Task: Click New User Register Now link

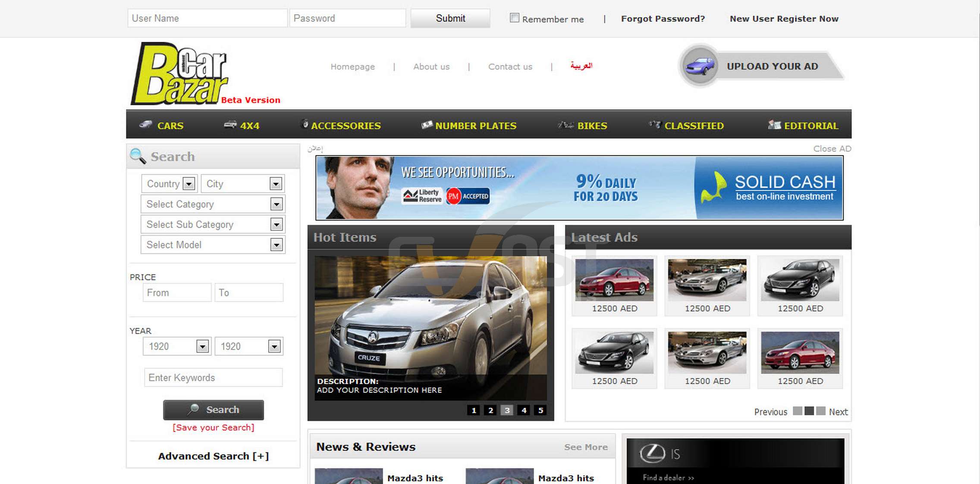Action: [784, 19]
